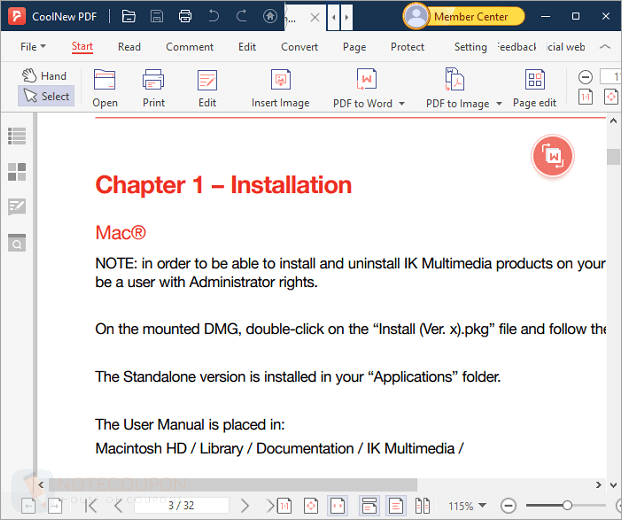Go to next view in status bar
The width and height of the screenshot is (622, 520).
(x=55, y=506)
